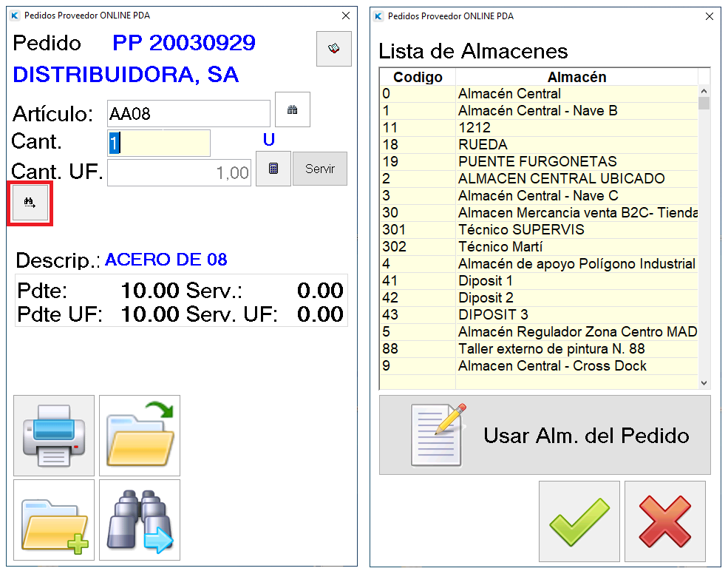Select 'Diposit 2' row

click(539, 298)
